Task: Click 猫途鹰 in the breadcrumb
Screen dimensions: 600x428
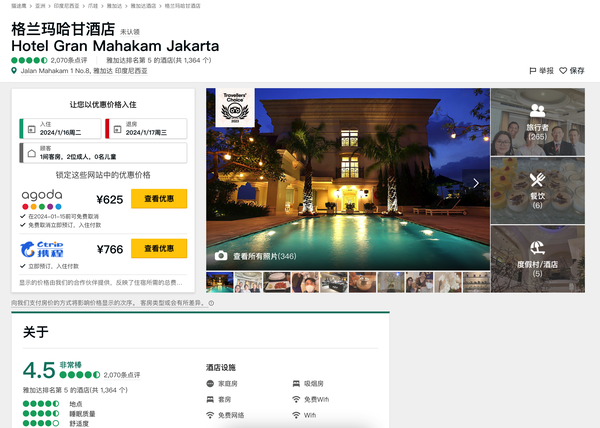Action: (19, 6)
